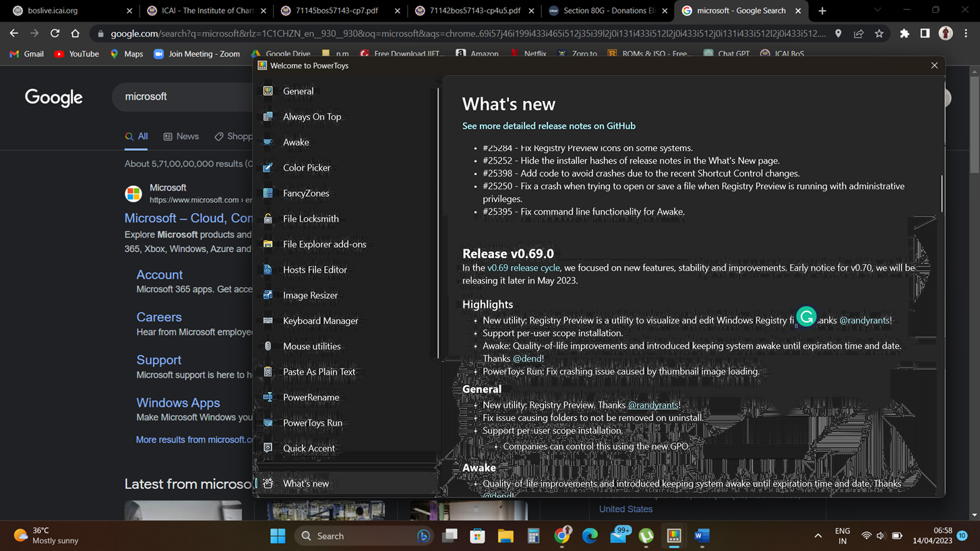980x551 pixels.
Task: Select the Always On Top icon
Action: 268,117
